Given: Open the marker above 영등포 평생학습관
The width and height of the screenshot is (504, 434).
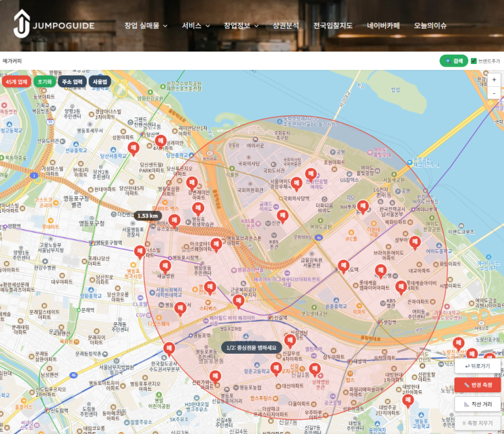Looking at the screenshot, I should [198, 209].
